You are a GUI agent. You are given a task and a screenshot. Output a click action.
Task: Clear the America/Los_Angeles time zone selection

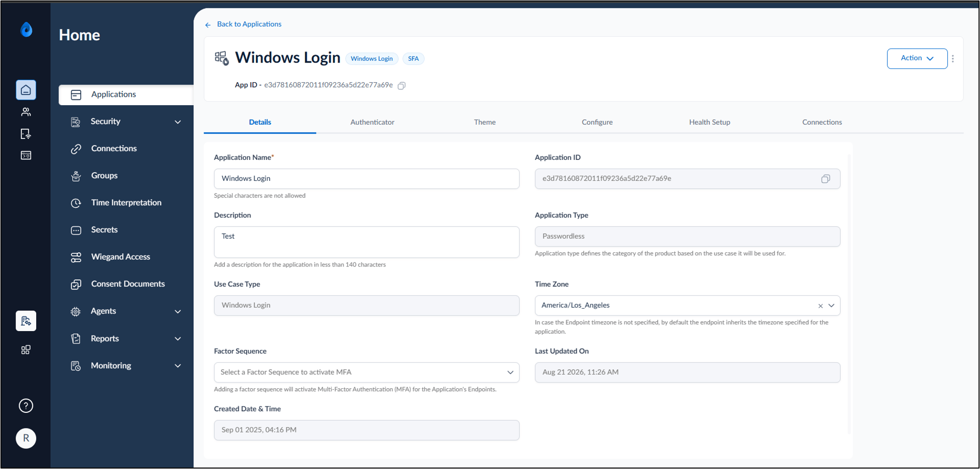[821, 306]
